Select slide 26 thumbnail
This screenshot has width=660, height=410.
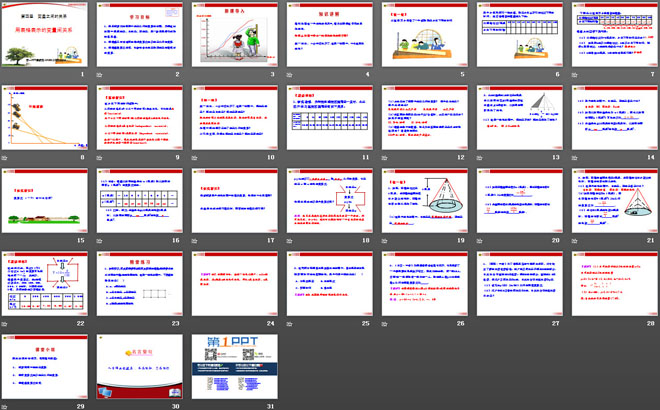[x=425, y=284]
